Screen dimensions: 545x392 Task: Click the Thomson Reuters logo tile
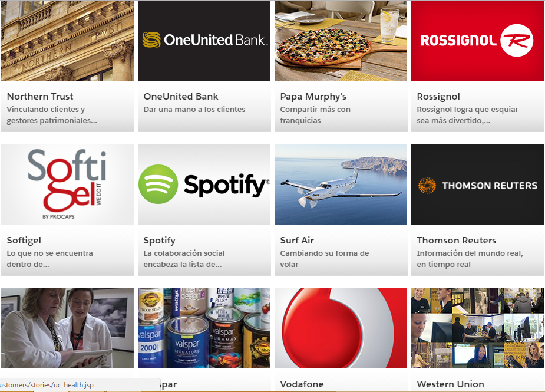(477, 184)
